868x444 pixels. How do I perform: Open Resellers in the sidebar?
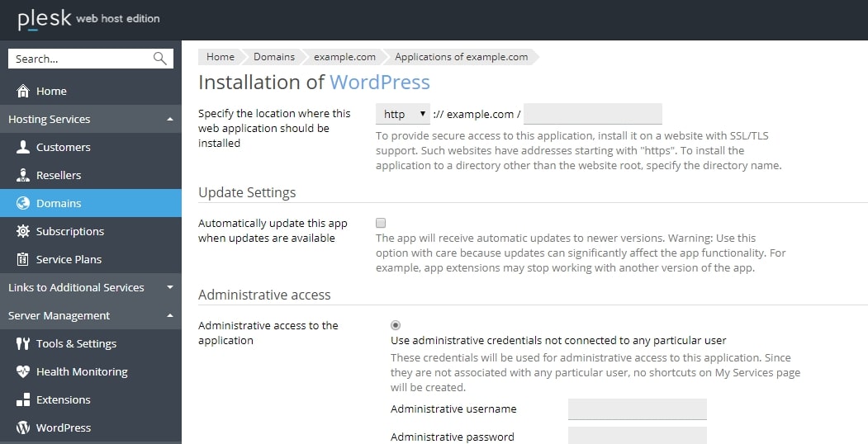click(x=91, y=175)
